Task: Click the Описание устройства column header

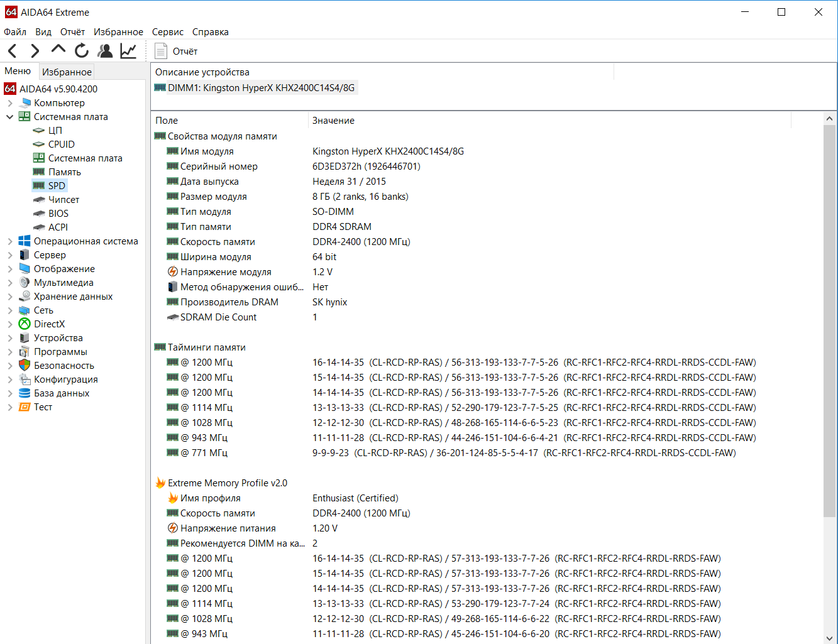Action: click(x=382, y=72)
